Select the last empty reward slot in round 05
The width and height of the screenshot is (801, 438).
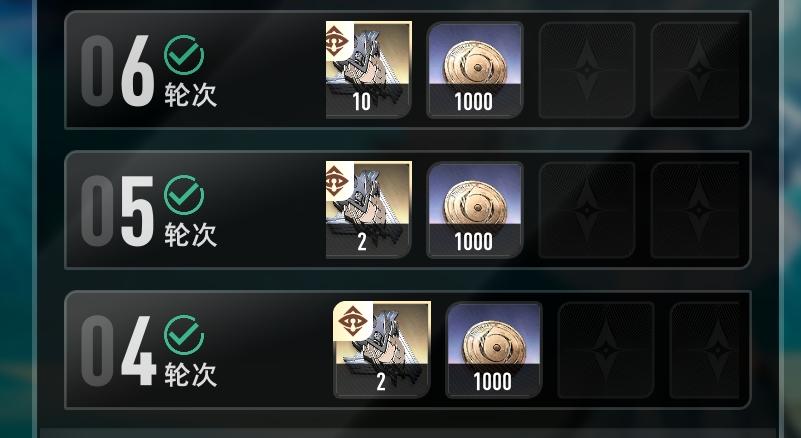[696, 210]
